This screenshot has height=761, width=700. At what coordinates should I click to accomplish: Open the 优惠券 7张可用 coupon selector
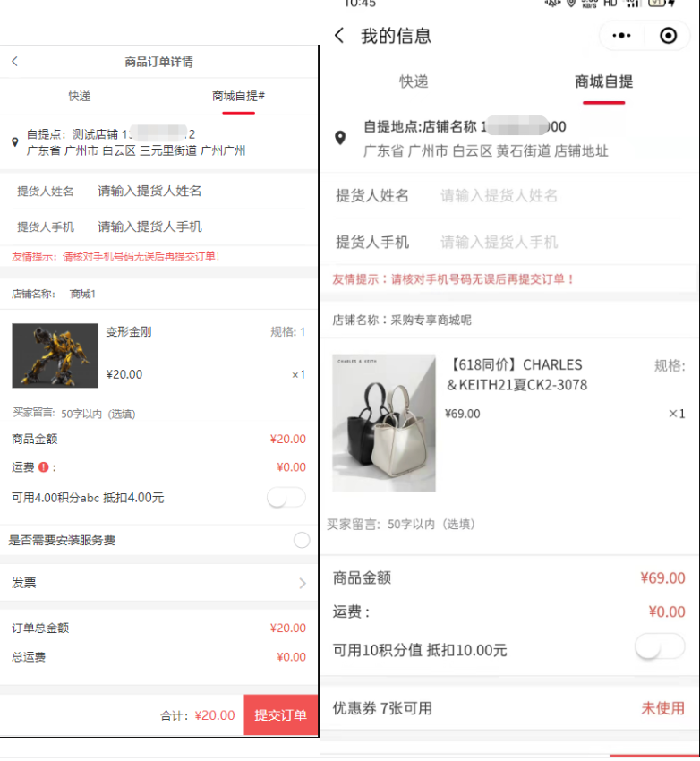pos(508,708)
